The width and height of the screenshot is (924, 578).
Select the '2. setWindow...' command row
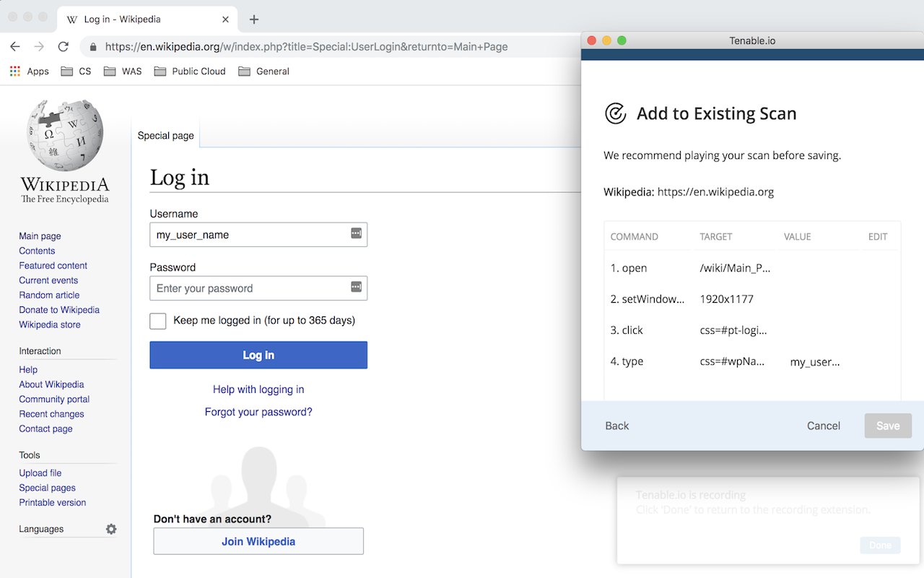[752, 299]
